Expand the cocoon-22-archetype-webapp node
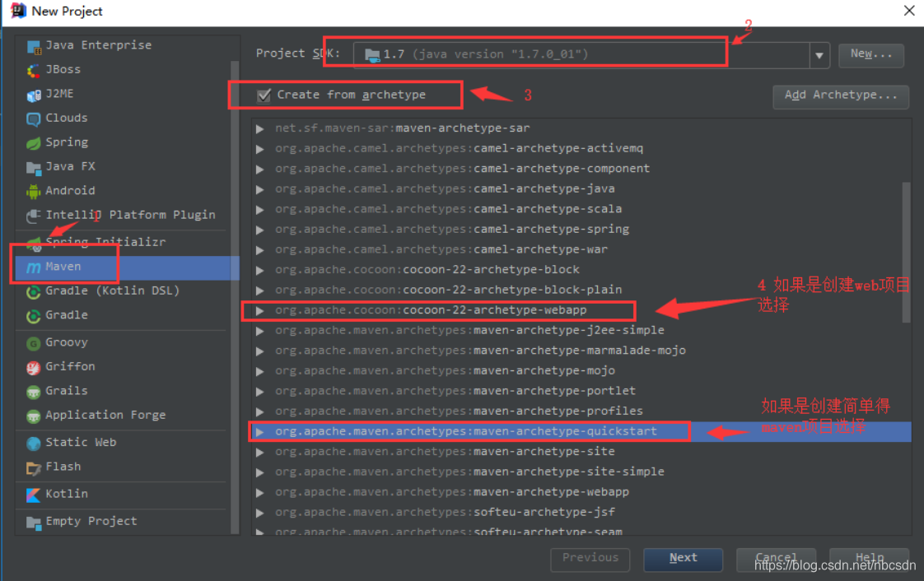This screenshot has width=924, height=581. tap(260, 311)
